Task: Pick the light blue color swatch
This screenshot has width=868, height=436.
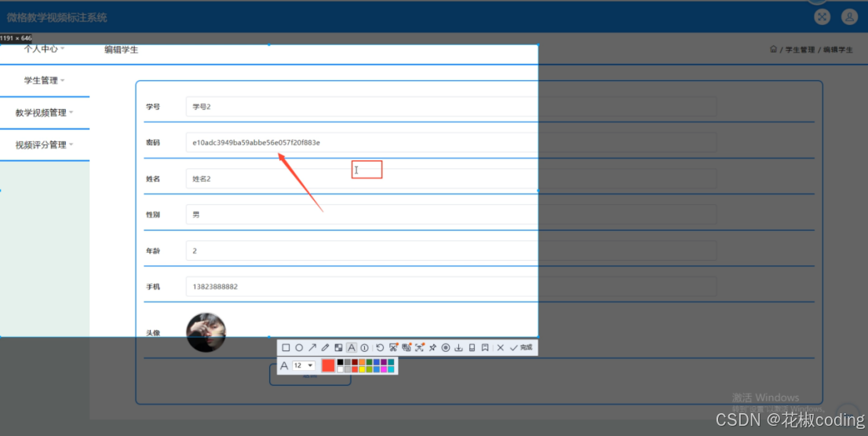Action: 377,369
